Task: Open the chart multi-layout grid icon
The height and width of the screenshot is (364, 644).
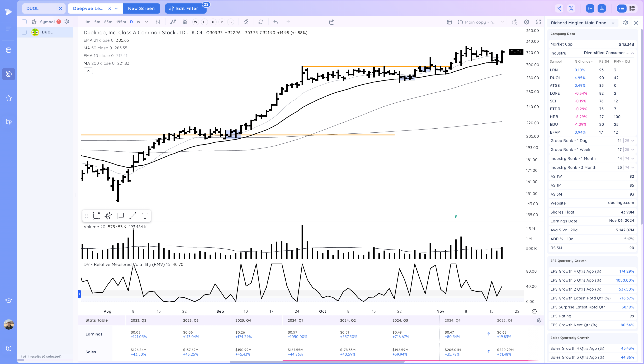Action: coord(185,22)
